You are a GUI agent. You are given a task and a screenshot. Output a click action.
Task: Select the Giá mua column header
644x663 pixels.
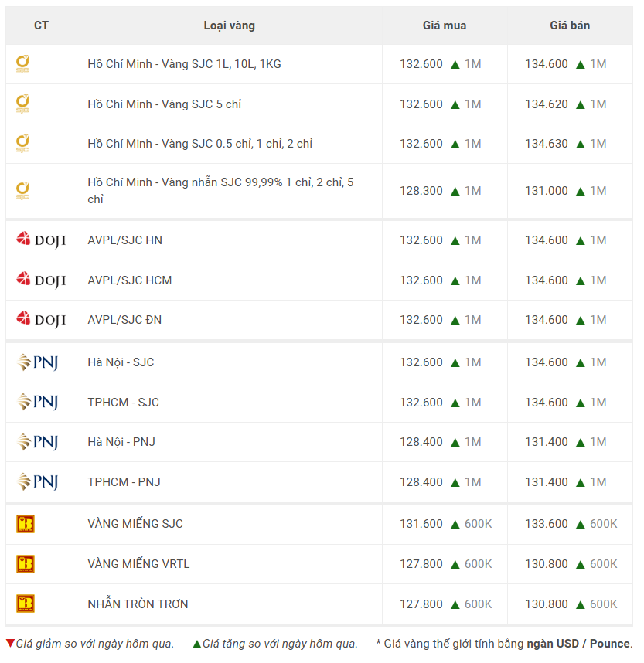click(x=444, y=25)
